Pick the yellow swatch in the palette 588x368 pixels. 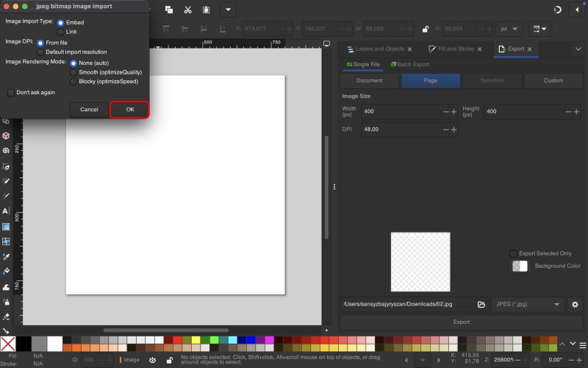196,340
